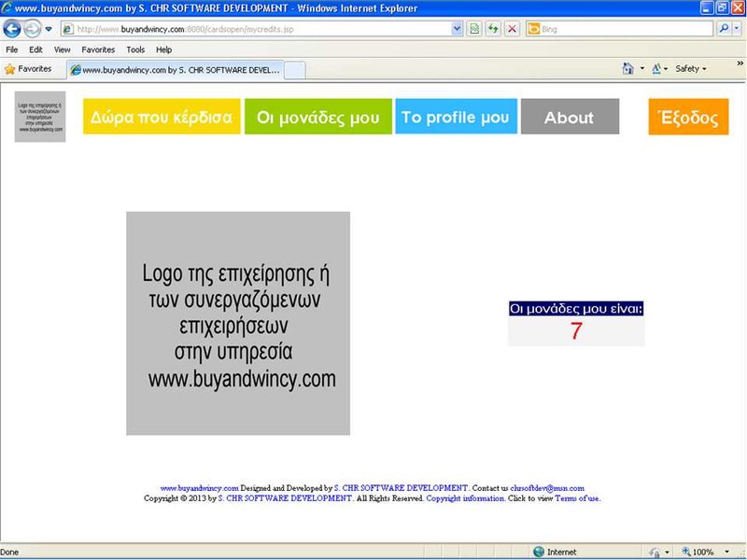Viewport: 747px width, 560px height.
Task: Open the chrsoftdev@msn.com contact email link
Action: tap(547, 488)
